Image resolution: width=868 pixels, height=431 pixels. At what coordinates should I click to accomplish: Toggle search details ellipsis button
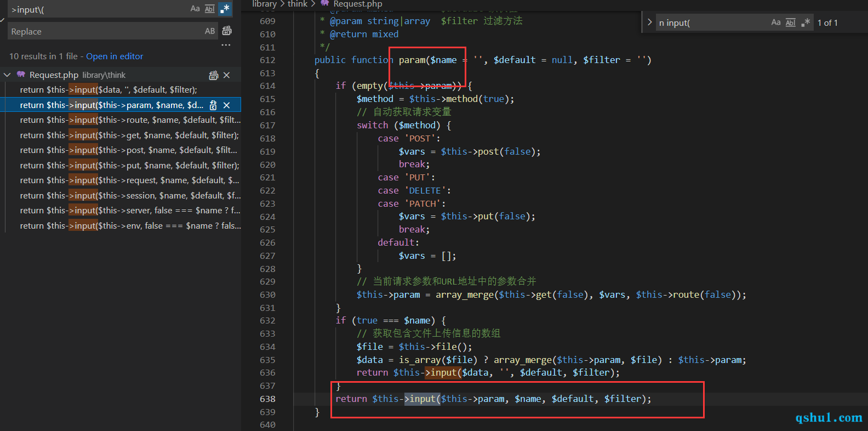pos(226,45)
